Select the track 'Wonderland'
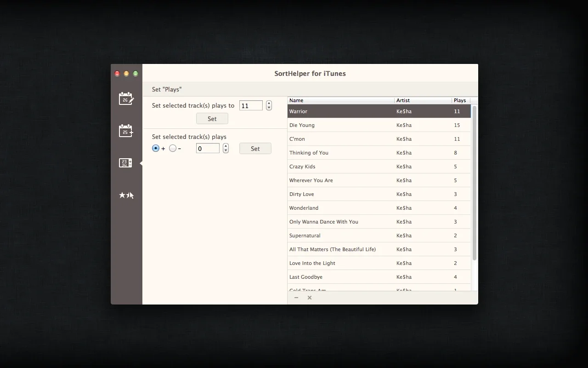The width and height of the screenshot is (588, 368). pos(379,208)
